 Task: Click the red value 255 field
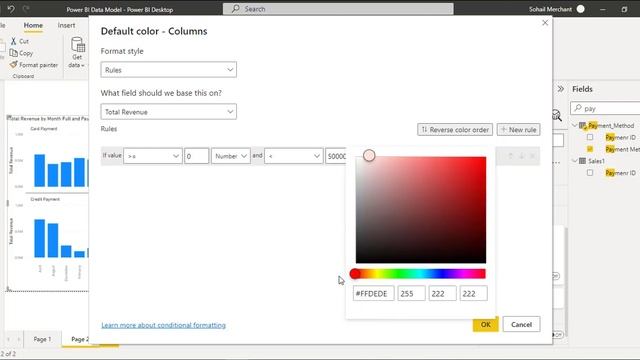[x=411, y=293]
